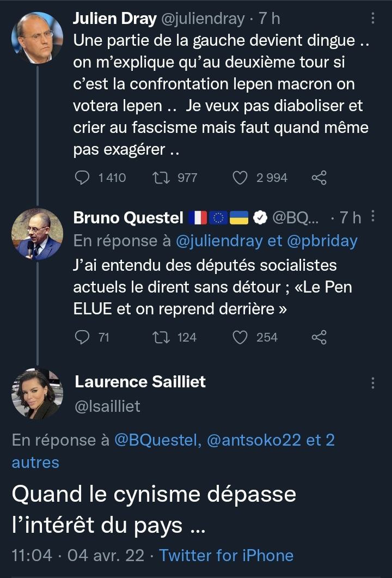Open more options on Laurence Sailliet's tweet
Screen dimensions: 392x578
click(373, 382)
